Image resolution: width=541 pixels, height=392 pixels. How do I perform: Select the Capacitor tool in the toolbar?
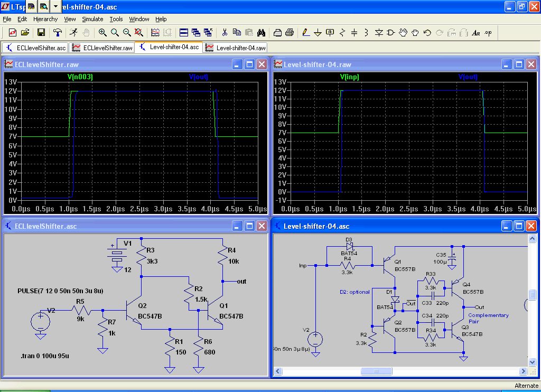[354, 32]
